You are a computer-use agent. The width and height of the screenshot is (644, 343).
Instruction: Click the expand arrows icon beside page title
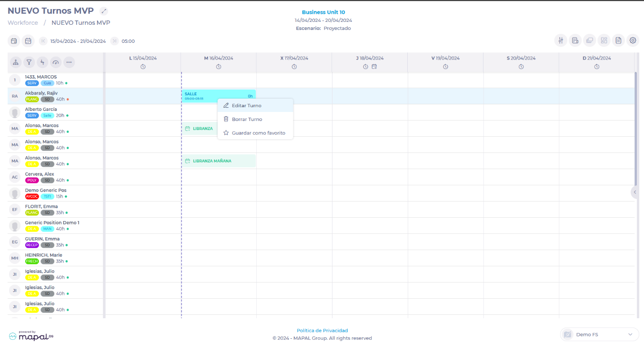104,11
